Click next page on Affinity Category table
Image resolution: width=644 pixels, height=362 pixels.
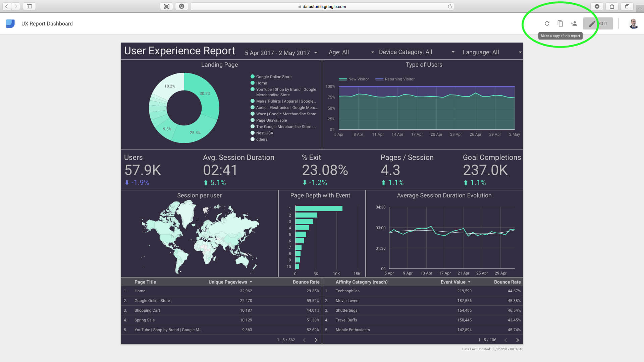point(517,340)
